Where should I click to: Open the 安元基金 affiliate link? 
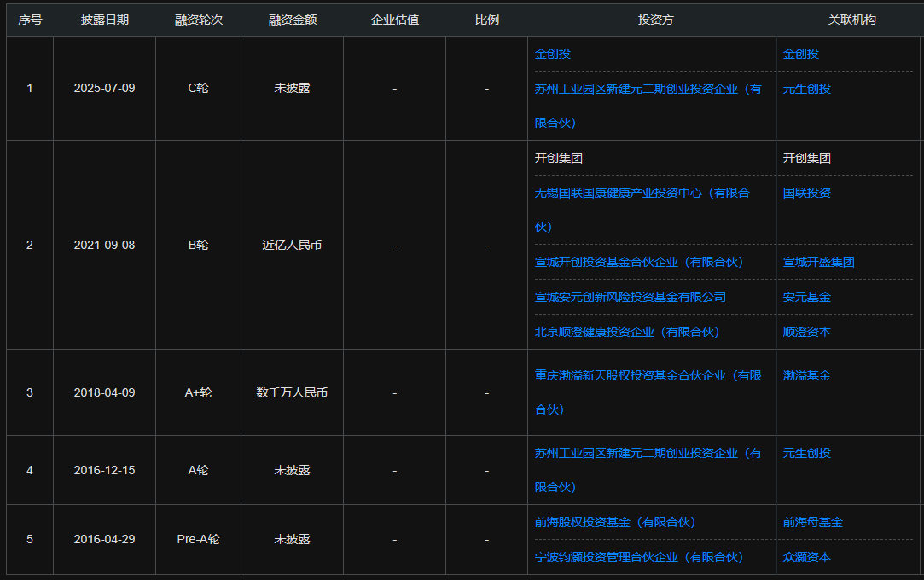pyautogui.click(x=806, y=298)
